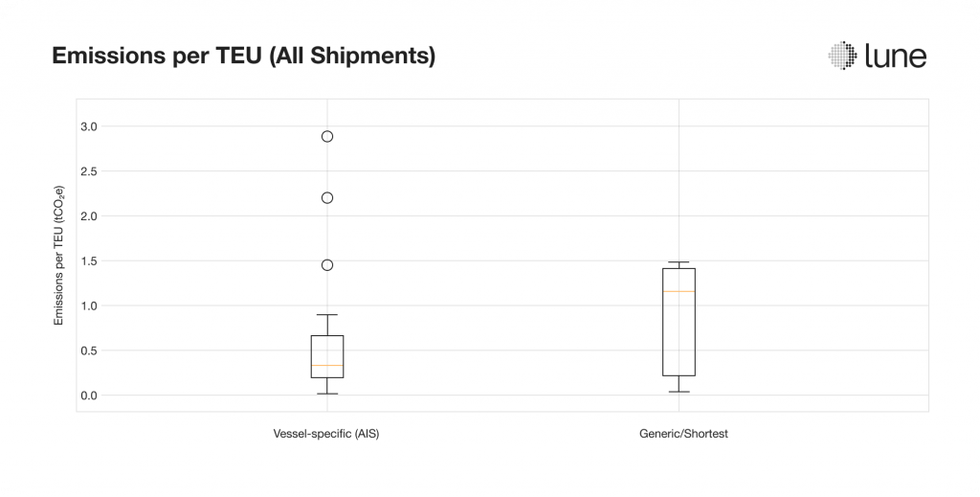Select the chart title Emissions per TEU
The width and height of the screenshot is (980, 497).
click(243, 57)
